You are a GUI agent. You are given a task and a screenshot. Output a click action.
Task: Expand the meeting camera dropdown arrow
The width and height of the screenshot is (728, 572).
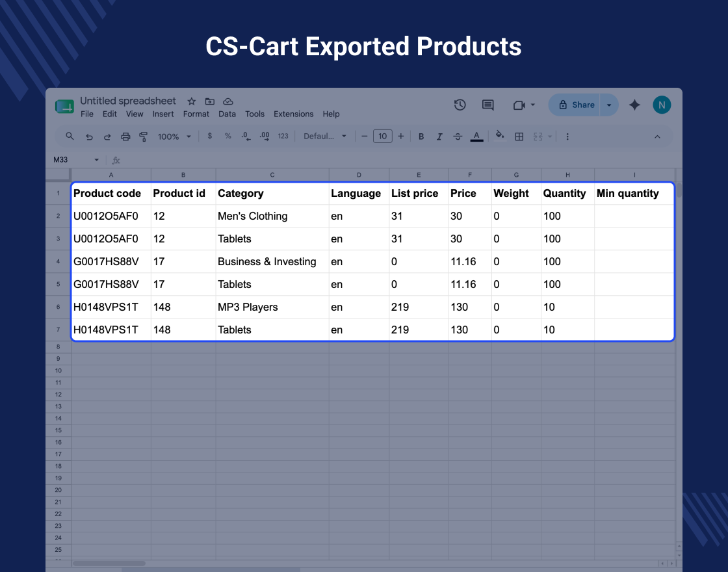pos(532,105)
